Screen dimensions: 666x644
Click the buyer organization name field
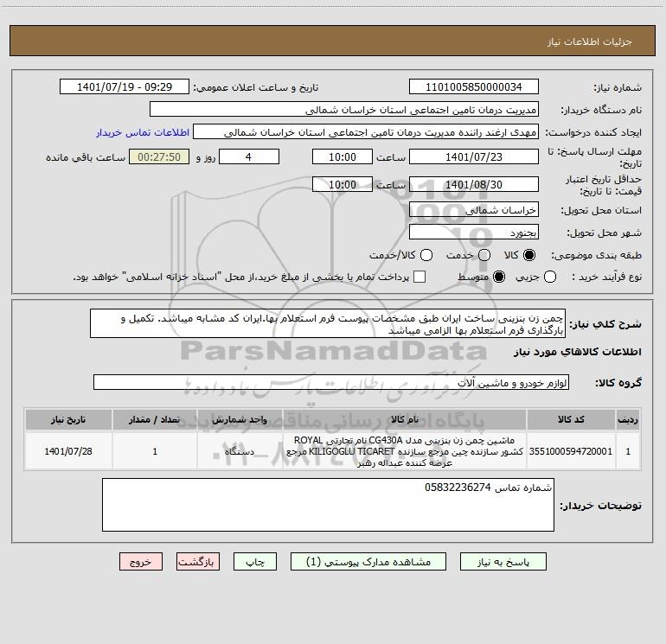[344, 110]
